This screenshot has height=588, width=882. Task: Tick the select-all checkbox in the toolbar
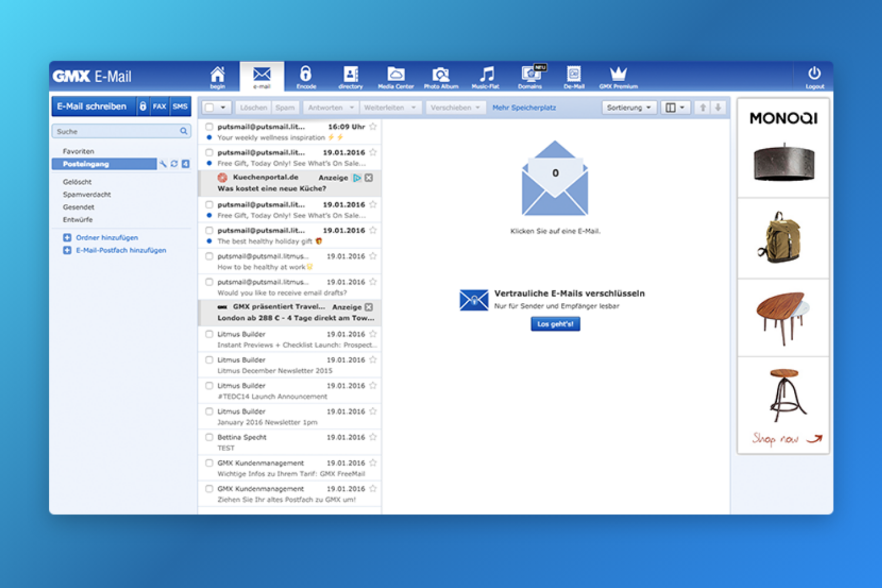(209, 108)
